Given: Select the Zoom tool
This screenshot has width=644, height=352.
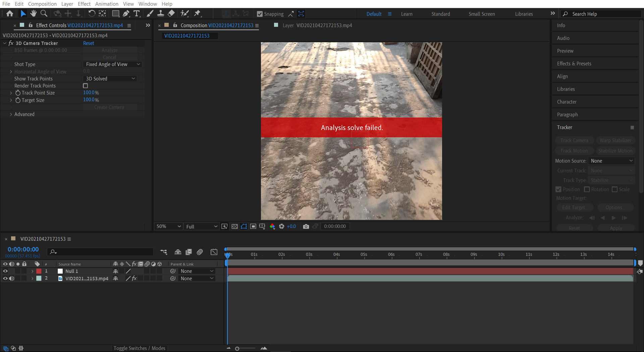Looking at the screenshot, I should point(44,13).
